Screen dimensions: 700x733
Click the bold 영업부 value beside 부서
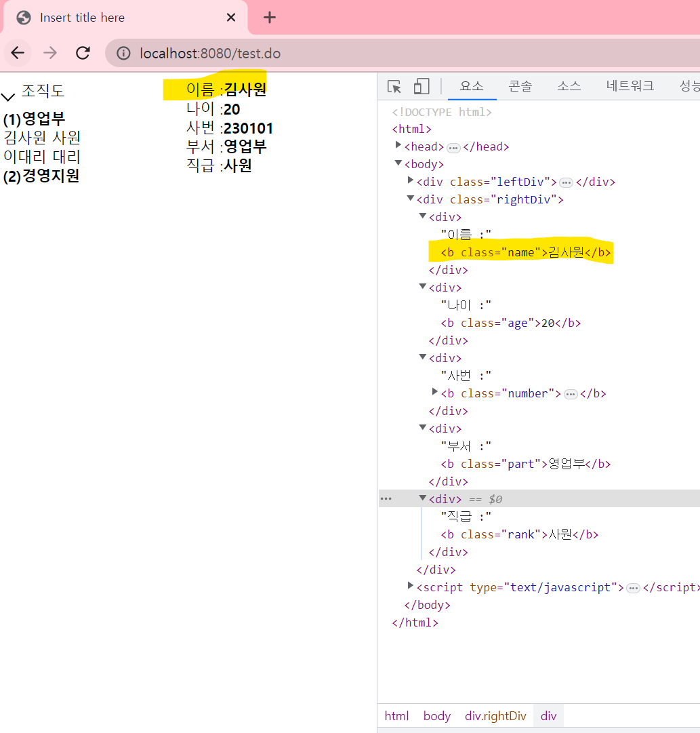tap(245, 146)
